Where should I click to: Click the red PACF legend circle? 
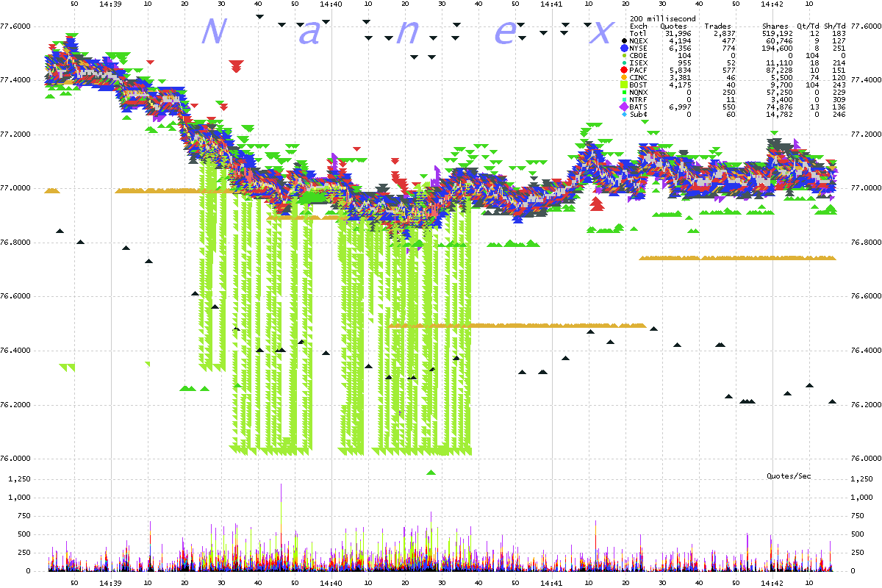(x=624, y=70)
